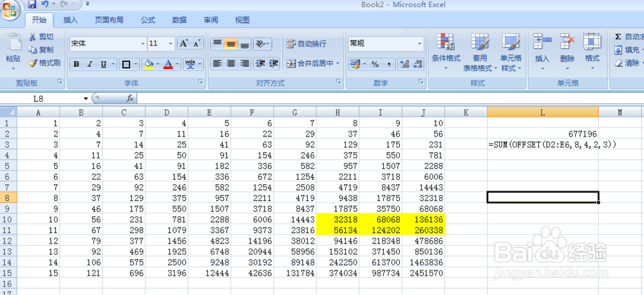This screenshot has width=644, height=295.
Task: Apply yellow fill color bucket
Action: tap(149, 64)
